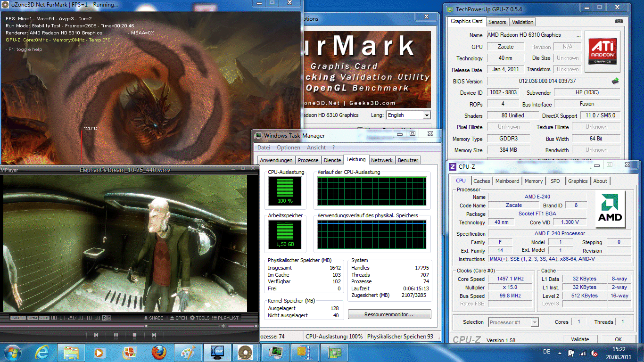Launch Firefox from the taskbar
644x362 pixels.
(x=159, y=352)
